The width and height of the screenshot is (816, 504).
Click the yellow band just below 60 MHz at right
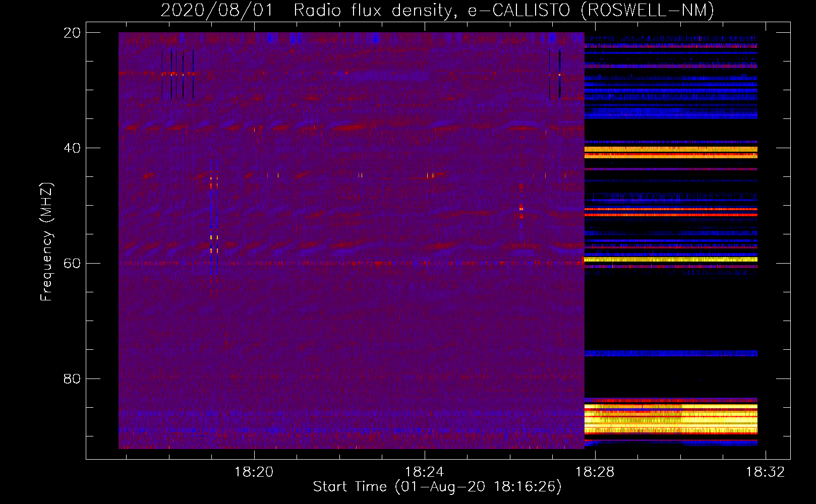pyautogui.click(x=671, y=260)
